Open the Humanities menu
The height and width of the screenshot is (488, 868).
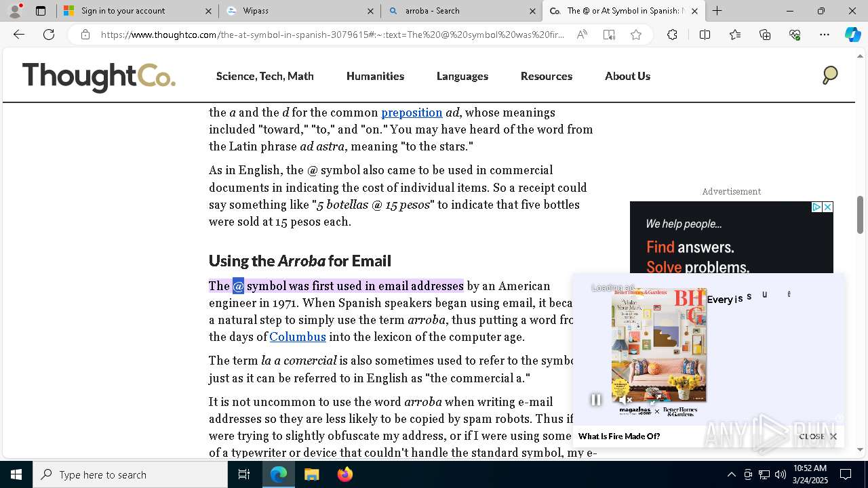pos(375,76)
